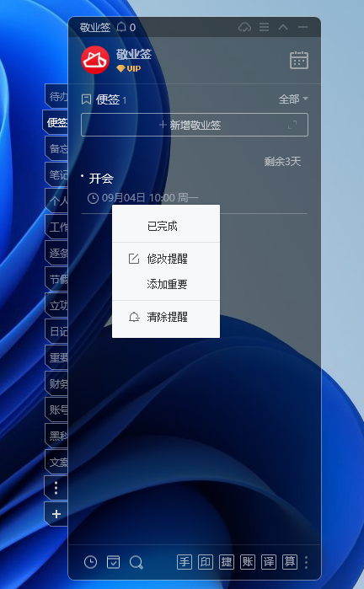Viewport: 364px width, 589px height.
Task: Switch to the 备忘 side tab
Action: pos(56,149)
